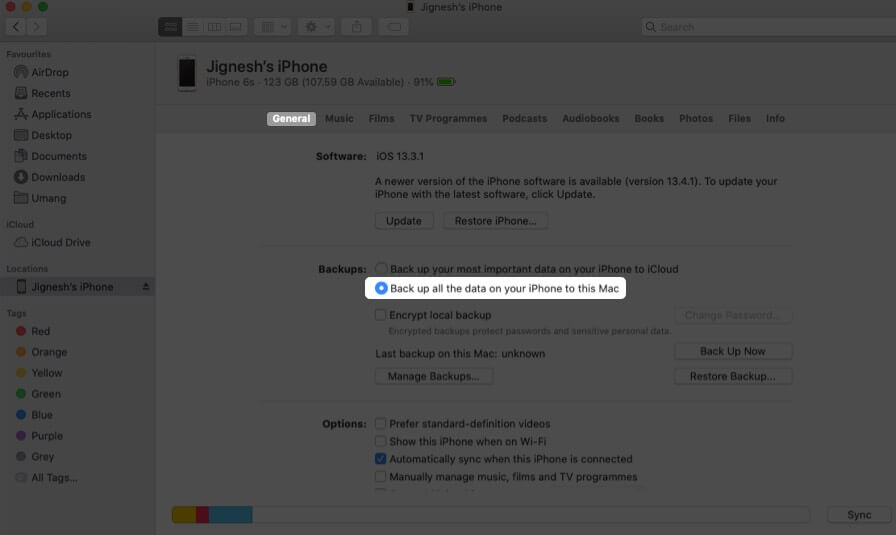Switch to the Info tab
Screen dimensions: 896x535
click(775, 118)
